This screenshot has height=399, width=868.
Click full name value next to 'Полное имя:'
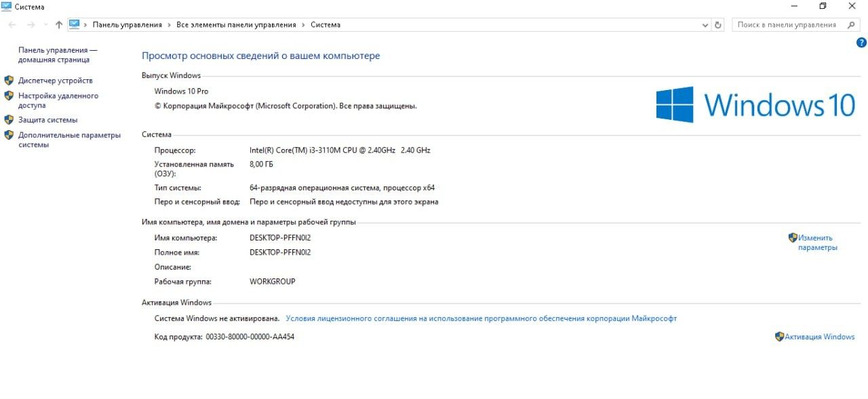click(x=280, y=252)
